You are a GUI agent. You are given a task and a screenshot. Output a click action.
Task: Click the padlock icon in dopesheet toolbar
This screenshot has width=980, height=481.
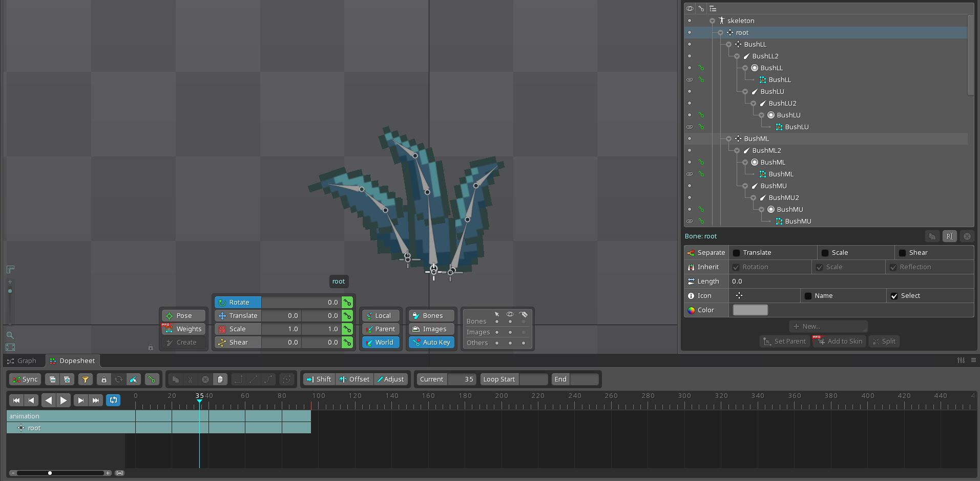pyautogui.click(x=104, y=379)
